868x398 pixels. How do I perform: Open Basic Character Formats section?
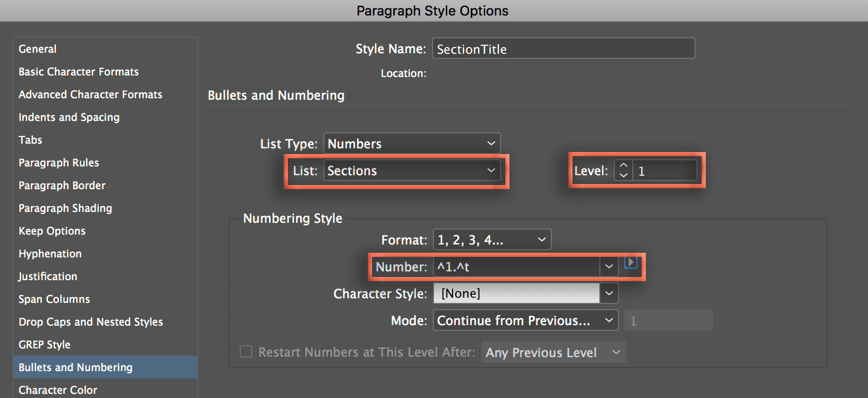(79, 72)
